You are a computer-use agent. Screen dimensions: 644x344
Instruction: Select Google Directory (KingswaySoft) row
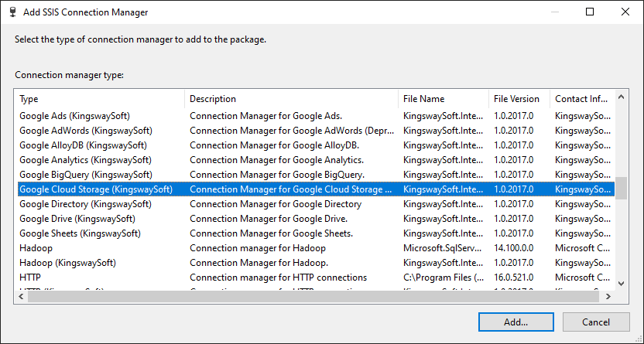pos(316,204)
